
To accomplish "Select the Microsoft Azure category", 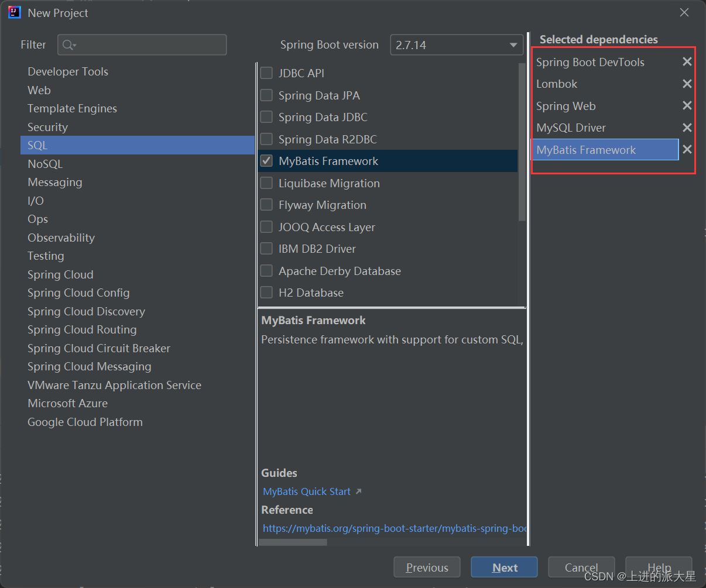I will click(x=138, y=403).
